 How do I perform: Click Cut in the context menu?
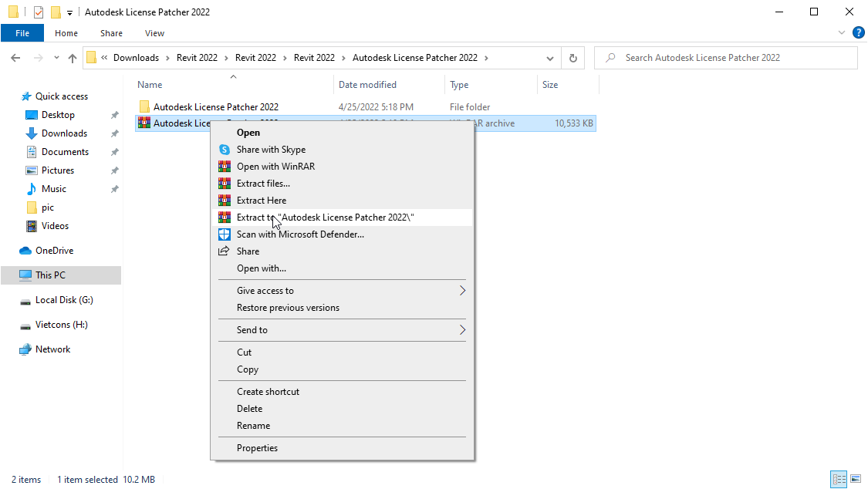click(244, 352)
